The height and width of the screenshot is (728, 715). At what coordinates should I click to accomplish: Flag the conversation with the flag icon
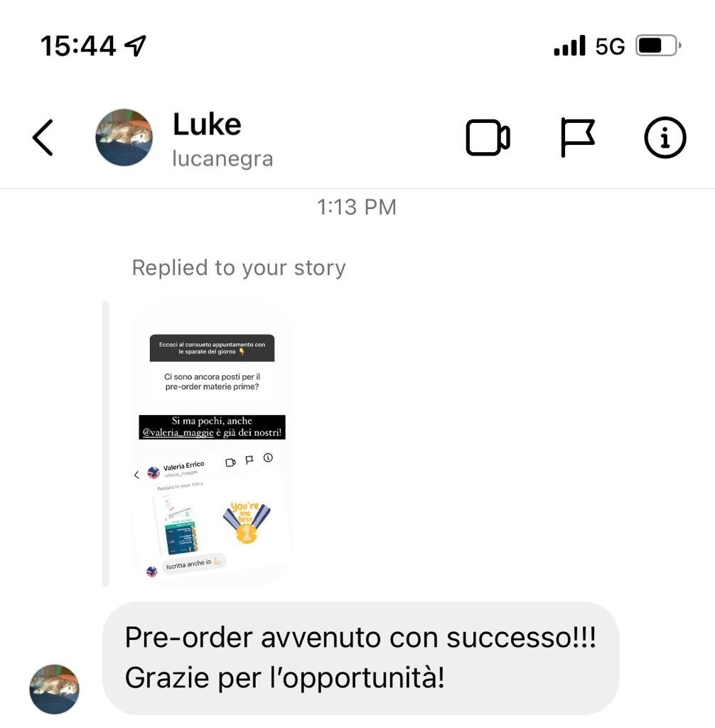pyautogui.click(x=577, y=137)
